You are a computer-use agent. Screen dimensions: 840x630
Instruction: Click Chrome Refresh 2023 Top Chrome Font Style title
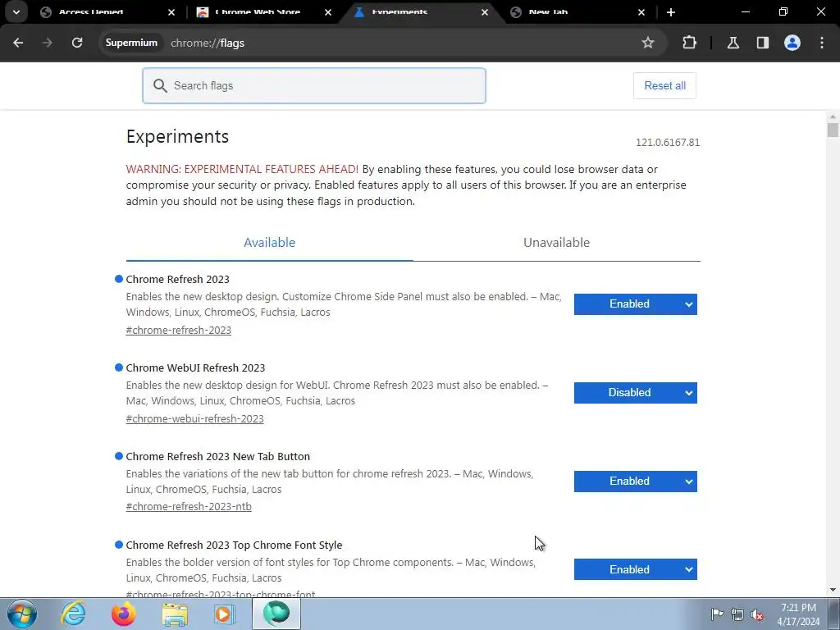(234, 545)
